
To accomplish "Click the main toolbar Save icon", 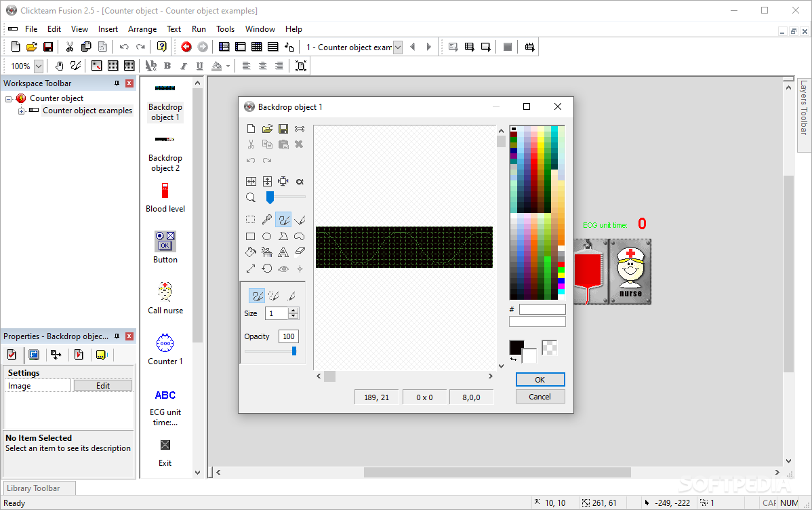I will coord(48,47).
